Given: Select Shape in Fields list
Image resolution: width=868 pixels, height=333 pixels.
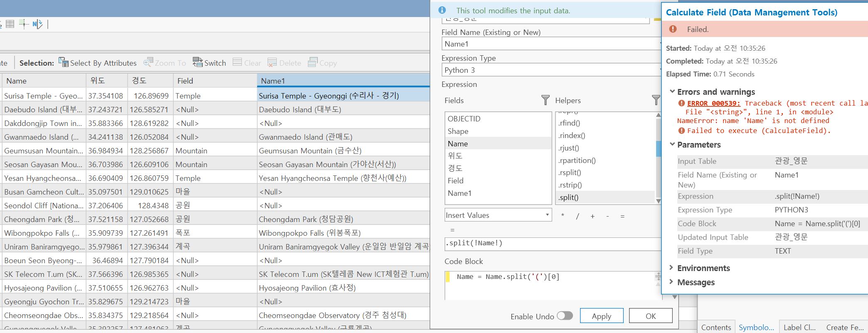Looking at the screenshot, I should tap(498, 131).
